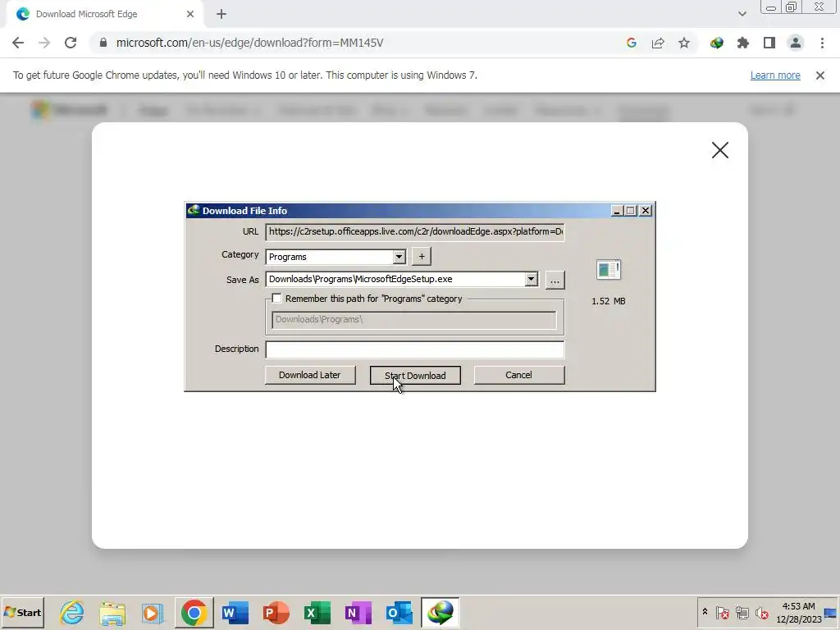This screenshot has width=840, height=630.
Task: Bookmark this tab with star icon
Action: click(684, 43)
